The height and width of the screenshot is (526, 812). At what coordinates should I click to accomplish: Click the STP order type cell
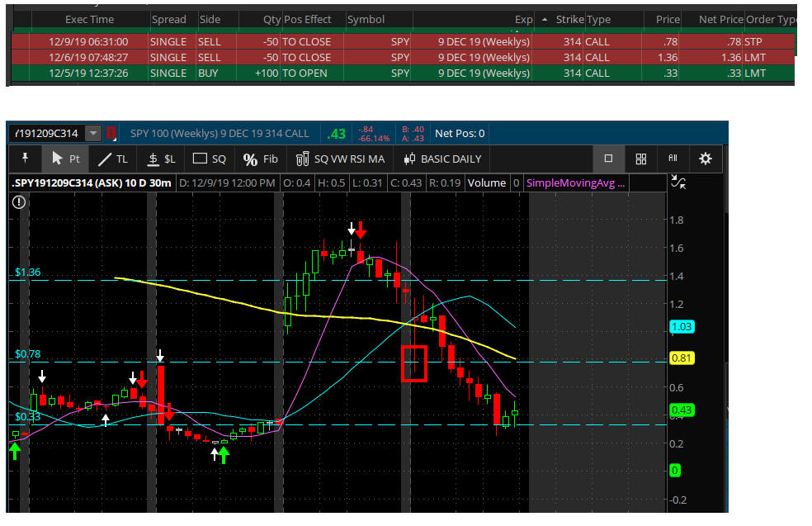point(753,41)
